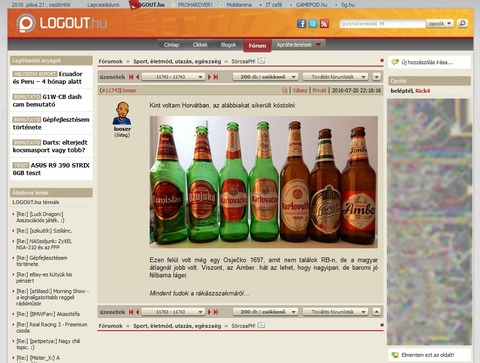Screen dimensions: 480x363
Task: Click the 'Válasz' reply link
Action: coord(300,90)
